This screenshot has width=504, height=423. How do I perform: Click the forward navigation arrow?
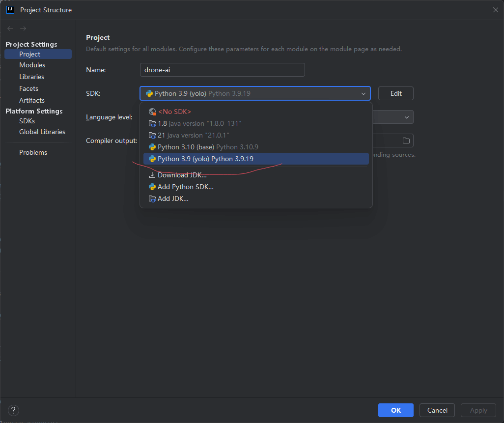23,28
